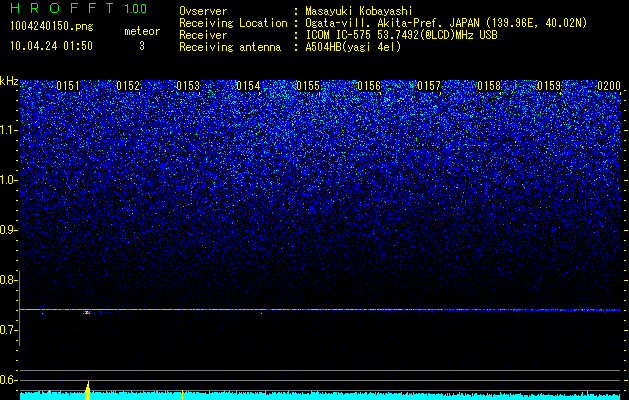Select the filename 1004240150.png
This screenshot has width=629, height=400.
52,27
